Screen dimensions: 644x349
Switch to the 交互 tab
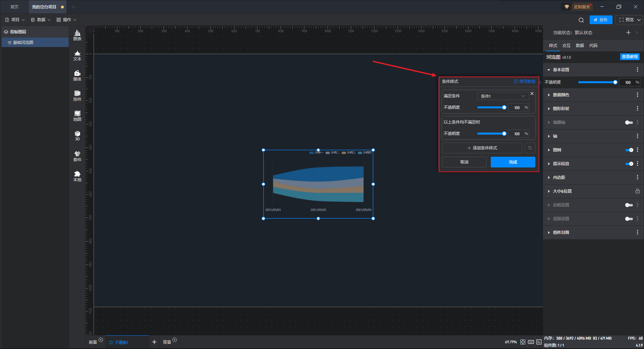[566, 46]
